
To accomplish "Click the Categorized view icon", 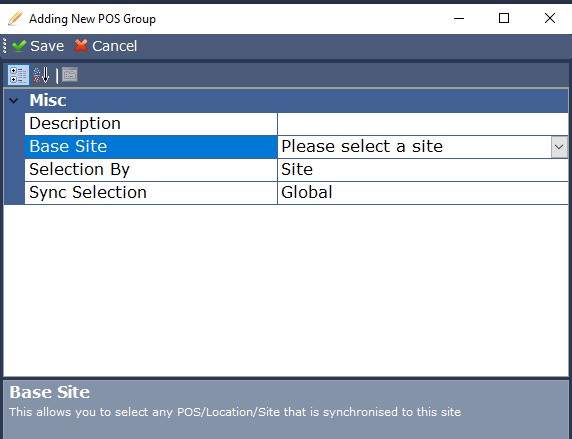I will (18, 75).
